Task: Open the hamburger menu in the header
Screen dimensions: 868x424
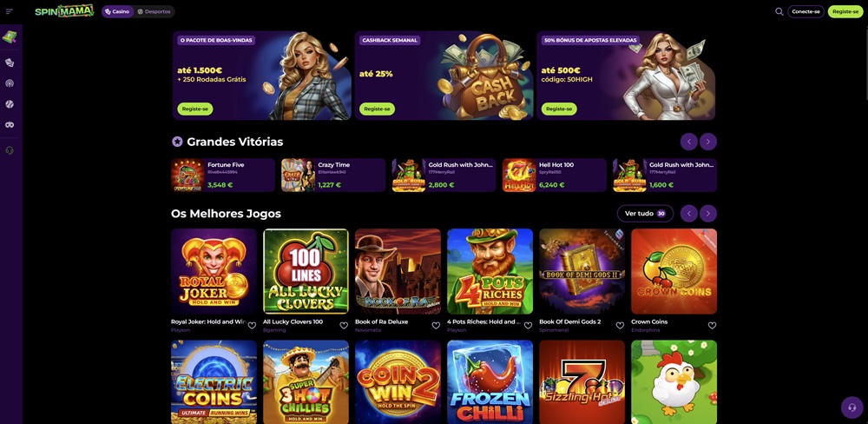Action: click(10, 11)
